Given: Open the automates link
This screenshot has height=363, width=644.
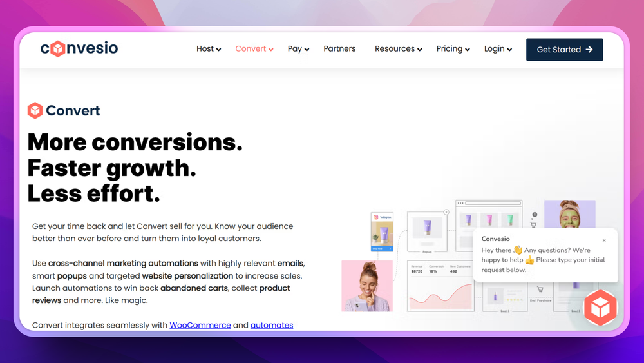Looking at the screenshot, I should pyautogui.click(x=272, y=325).
